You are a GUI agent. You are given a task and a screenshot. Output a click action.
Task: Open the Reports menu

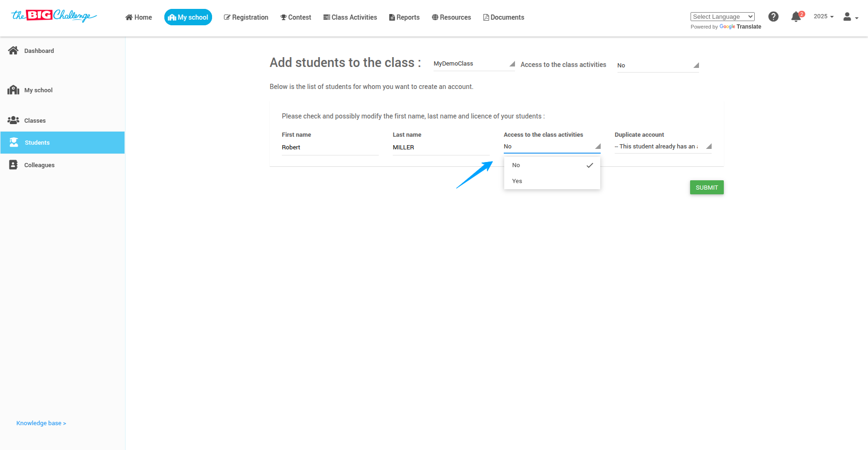pyautogui.click(x=405, y=17)
